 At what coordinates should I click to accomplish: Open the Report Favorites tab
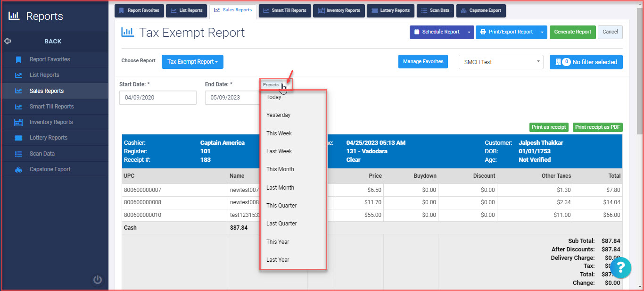pos(140,10)
